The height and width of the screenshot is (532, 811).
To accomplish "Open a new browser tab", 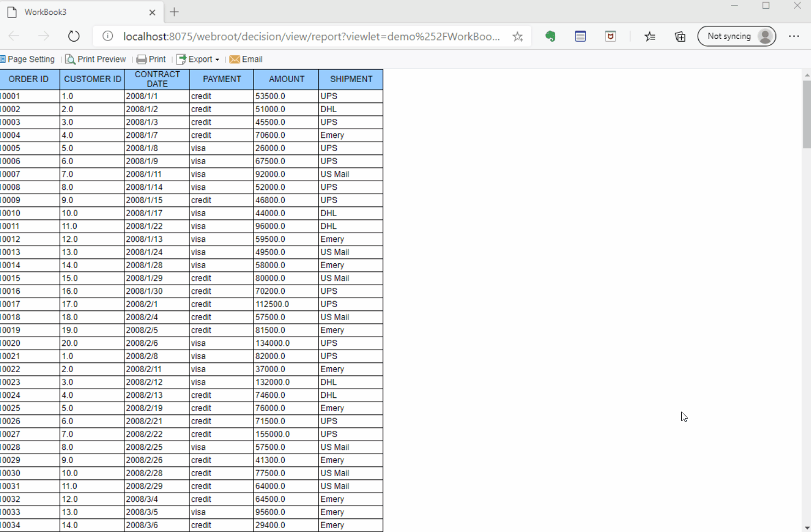I will coord(174,11).
